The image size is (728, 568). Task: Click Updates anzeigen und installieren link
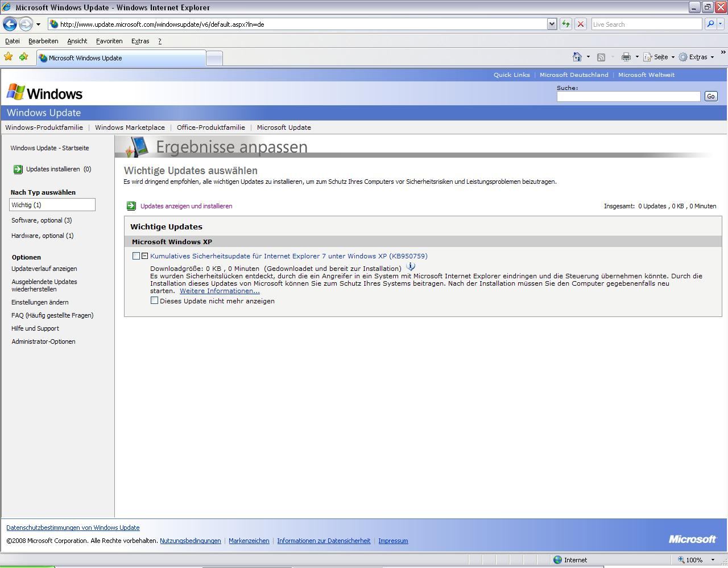pyautogui.click(x=186, y=206)
